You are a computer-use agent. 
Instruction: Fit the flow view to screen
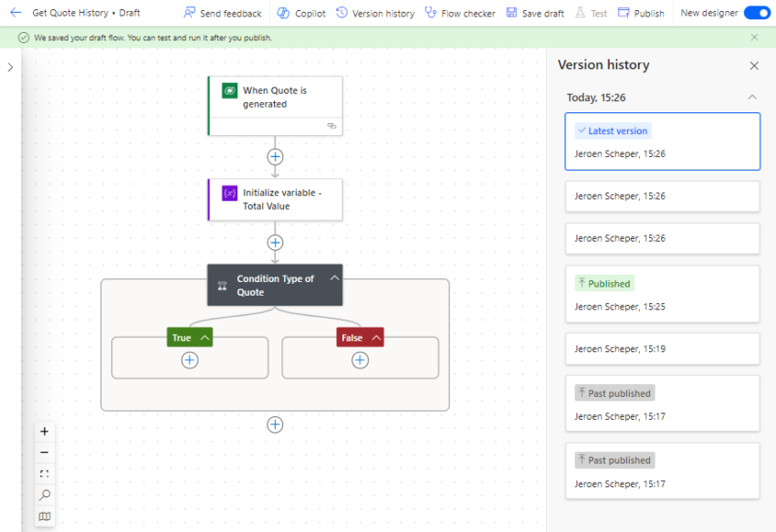click(44, 474)
